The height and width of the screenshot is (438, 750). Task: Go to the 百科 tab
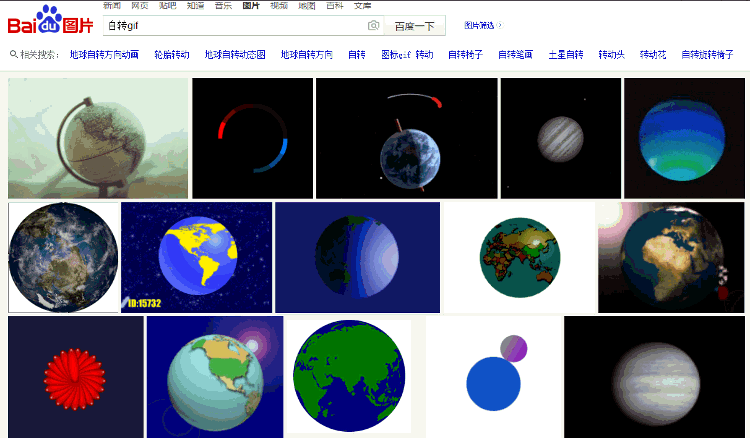tap(334, 5)
